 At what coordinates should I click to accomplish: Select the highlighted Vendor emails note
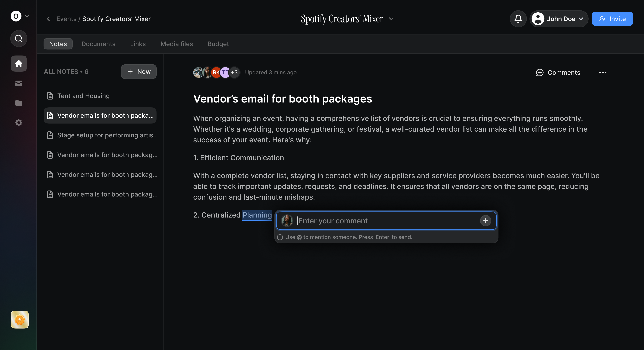click(100, 116)
